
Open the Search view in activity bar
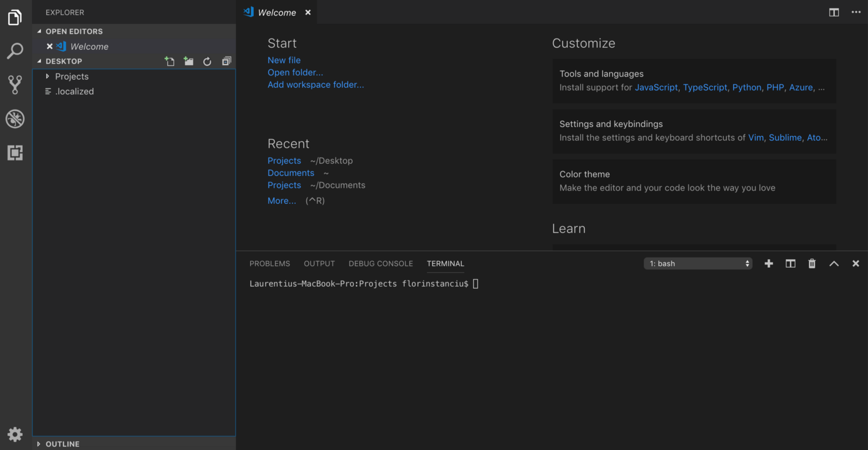tap(15, 52)
